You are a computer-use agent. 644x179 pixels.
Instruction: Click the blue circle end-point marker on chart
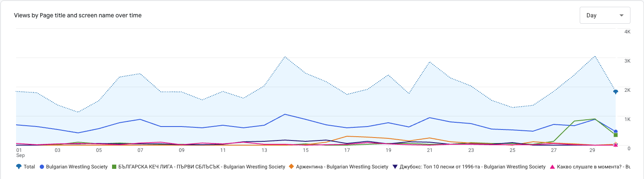(x=616, y=132)
